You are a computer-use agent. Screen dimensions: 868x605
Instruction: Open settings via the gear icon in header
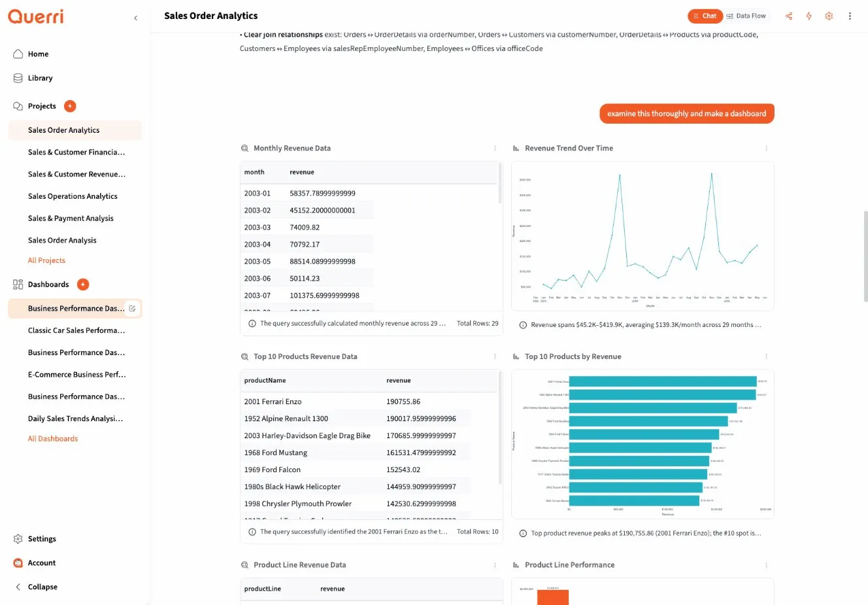tap(829, 16)
